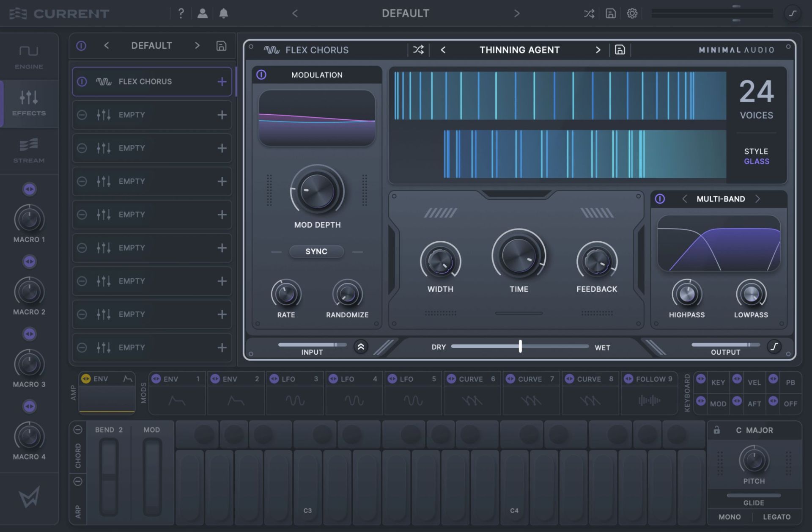812x532 pixels.
Task: Click the KEY modulation source icon
Action: pyautogui.click(x=701, y=378)
